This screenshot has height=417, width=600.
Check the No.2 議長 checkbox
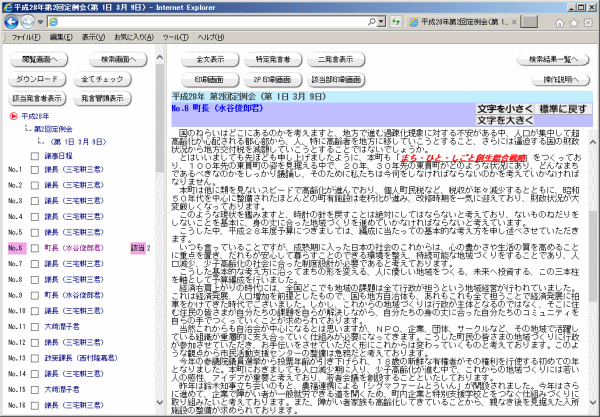tap(35, 185)
